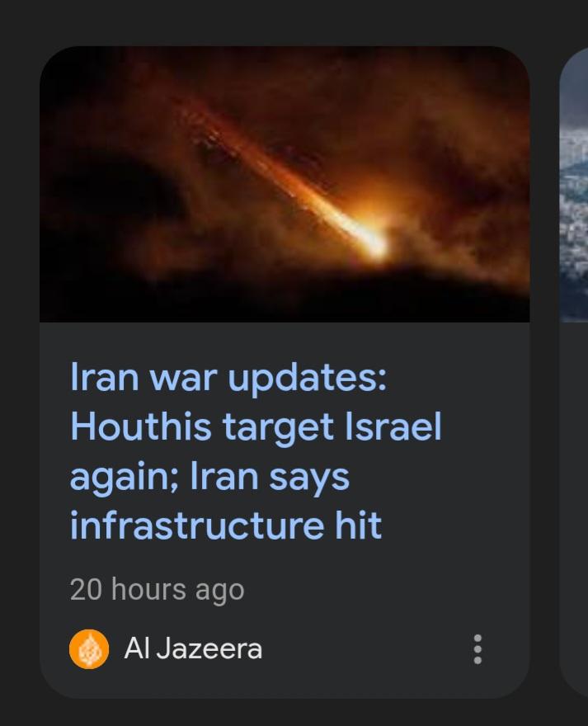Open the partially visible city photo card
Screen dimensions: 588x726
tap(574, 185)
